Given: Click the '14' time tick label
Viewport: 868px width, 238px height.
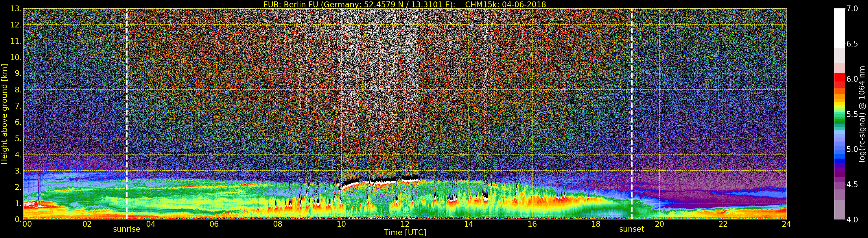Looking at the screenshot, I should (468, 224).
